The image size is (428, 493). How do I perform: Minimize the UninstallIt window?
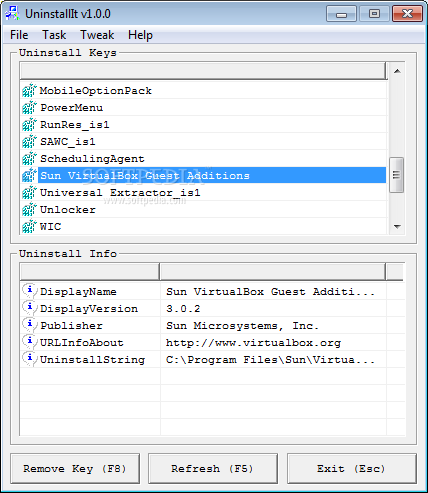click(x=341, y=14)
